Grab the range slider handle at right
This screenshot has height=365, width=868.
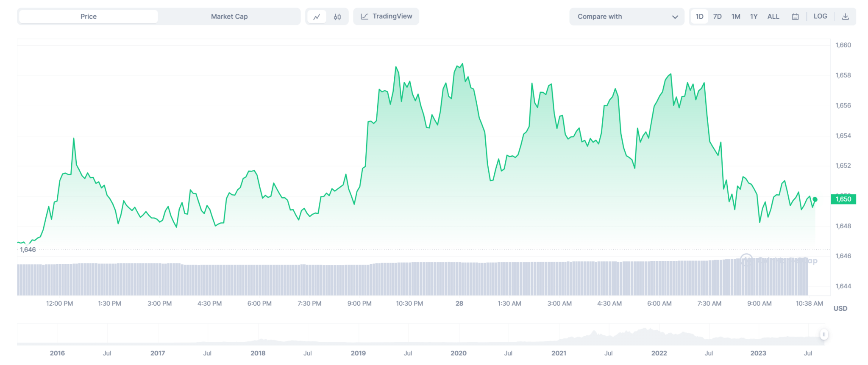tap(823, 335)
